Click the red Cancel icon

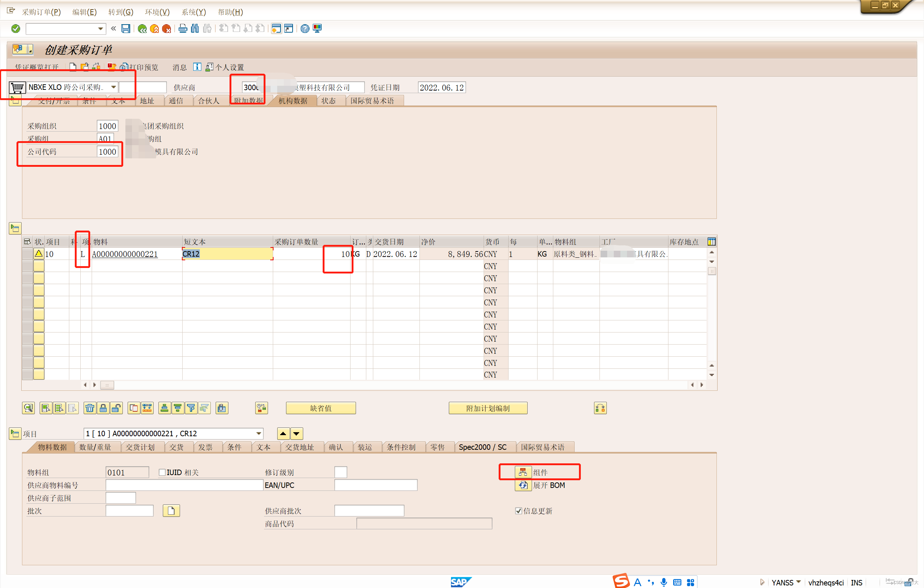pos(166,28)
